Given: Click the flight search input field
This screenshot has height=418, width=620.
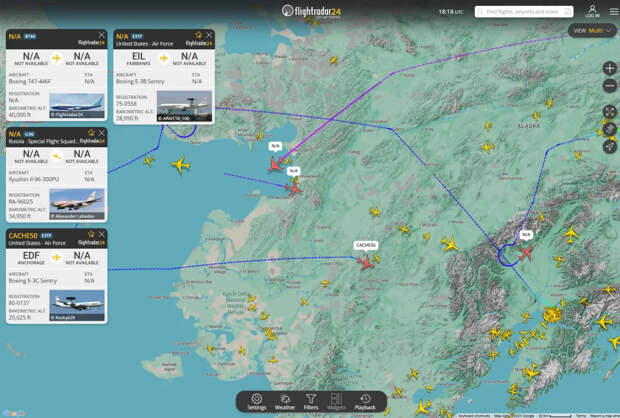Looking at the screenshot, I should click(x=520, y=11).
